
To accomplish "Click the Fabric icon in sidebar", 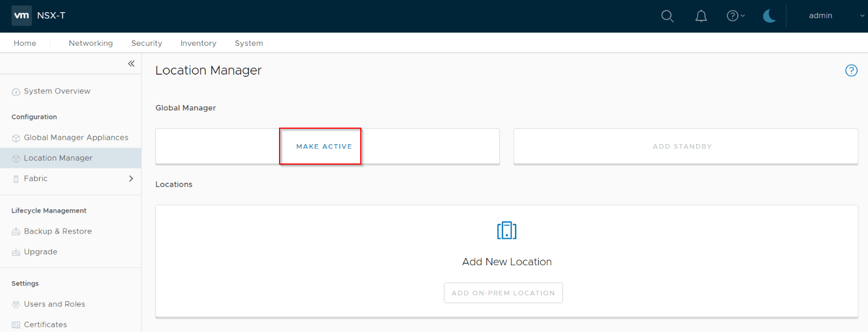I will (16, 179).
